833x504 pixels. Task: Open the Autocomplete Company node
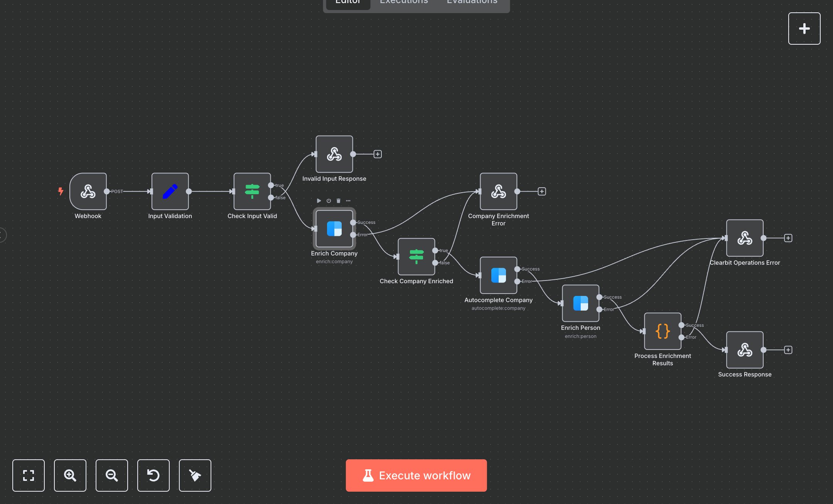click(x=498, y=276)
